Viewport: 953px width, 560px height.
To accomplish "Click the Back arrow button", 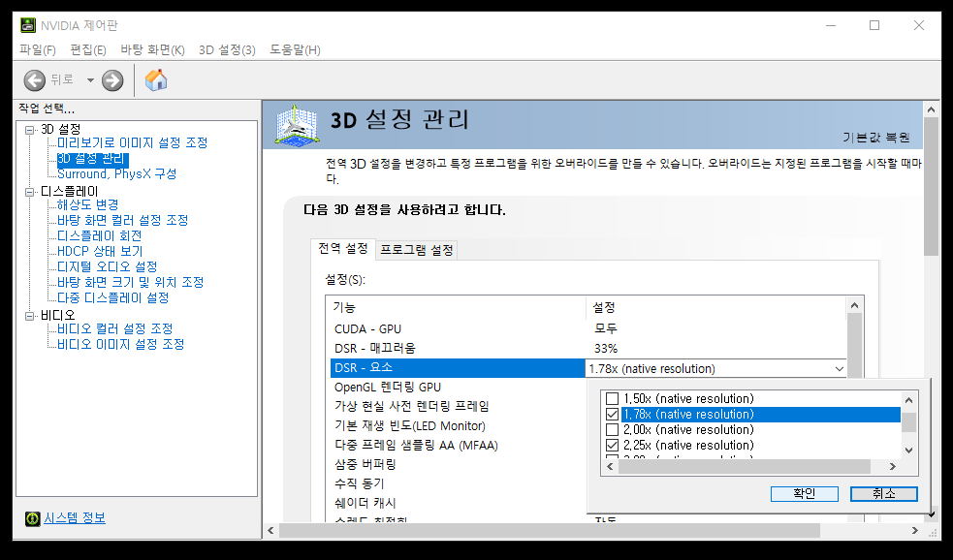I will tap(35, 80).
